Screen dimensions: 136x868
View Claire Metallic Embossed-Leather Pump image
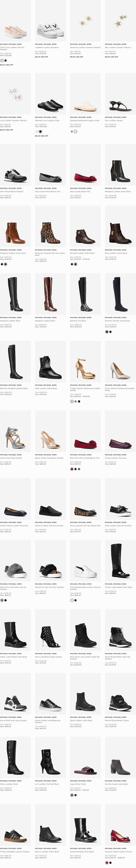coord(120,362)
